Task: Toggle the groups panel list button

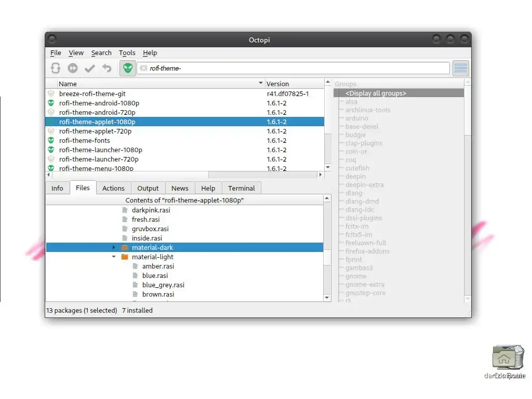Action: pyautogui.click(x=461, y=68)
